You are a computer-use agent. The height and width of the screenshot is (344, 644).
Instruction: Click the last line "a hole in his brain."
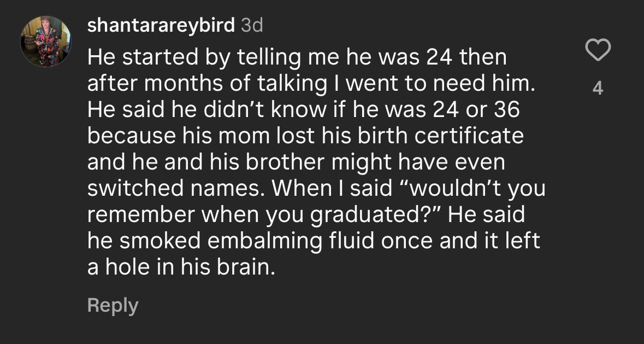[180, 267]
